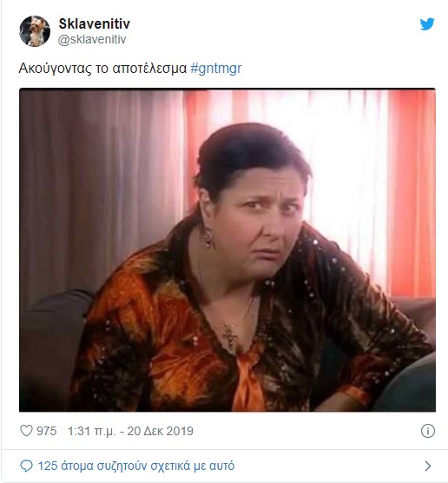448x483 pixels.
Task: Click the red curtain in the photo
Action: (x=411, y=193)
